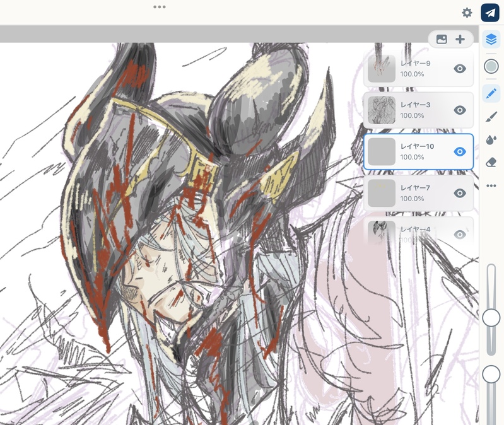The height and width of the screenshot is (425, 504).
Task: Toggle visibility of レイヤー3
Action: click(460, 110)
